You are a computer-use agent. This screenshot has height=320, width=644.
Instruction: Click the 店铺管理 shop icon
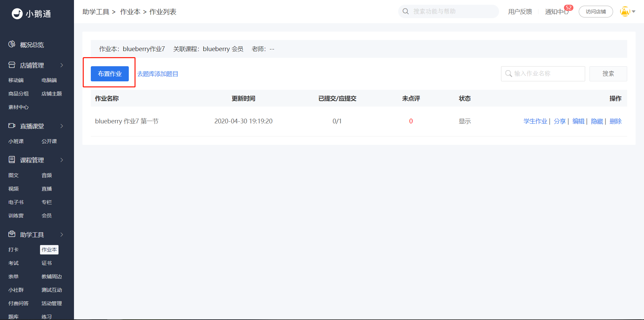point(12,65)
